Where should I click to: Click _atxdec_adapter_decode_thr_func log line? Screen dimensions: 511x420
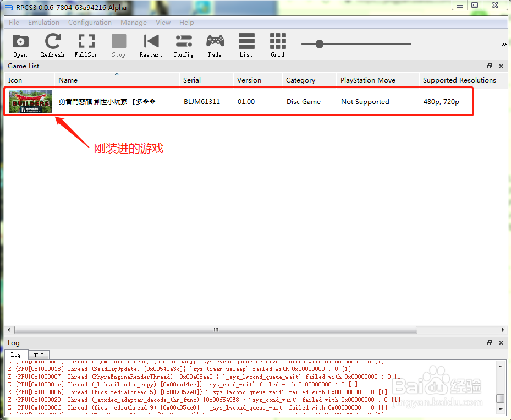click(x=204, y=400)
